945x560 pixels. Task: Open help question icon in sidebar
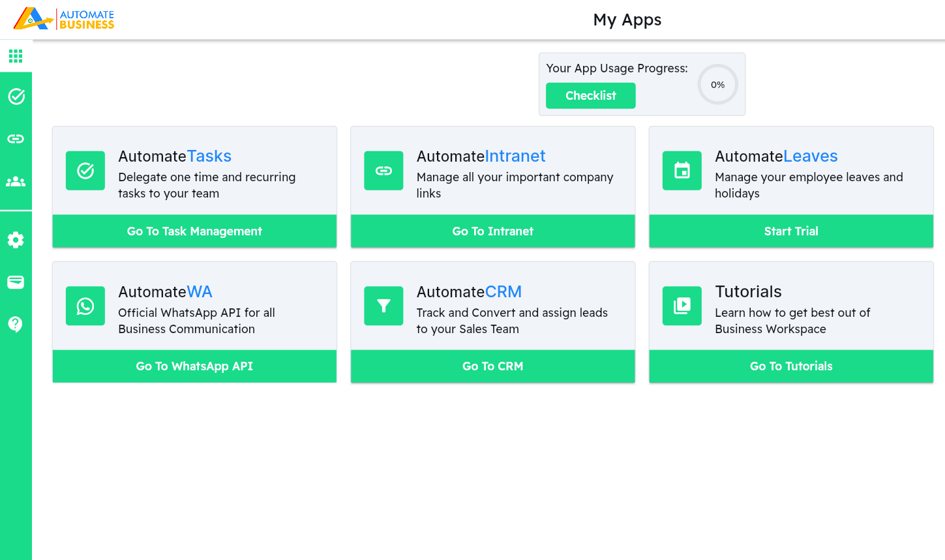pyautogui.click(x=16, y=324)
